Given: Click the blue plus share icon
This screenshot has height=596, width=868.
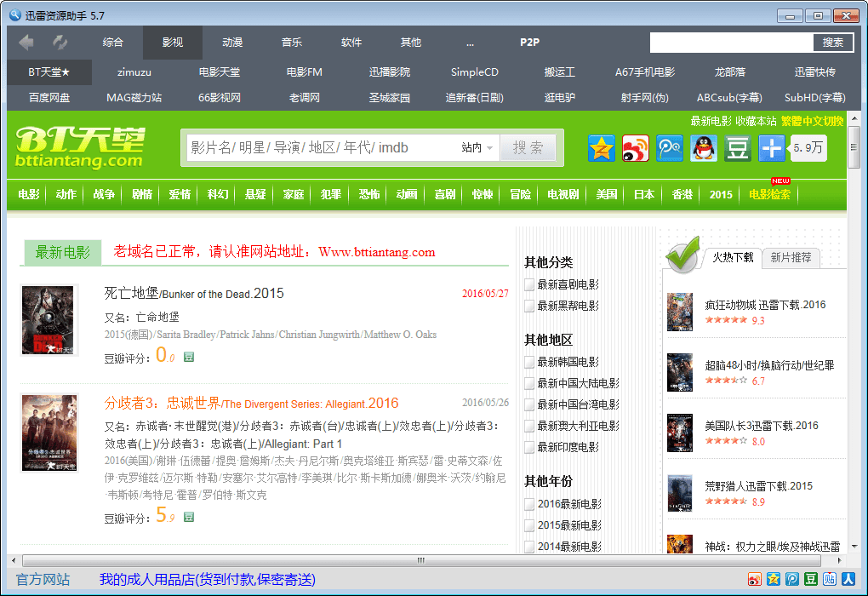Looking at the screenshot, I should point(772,148).
